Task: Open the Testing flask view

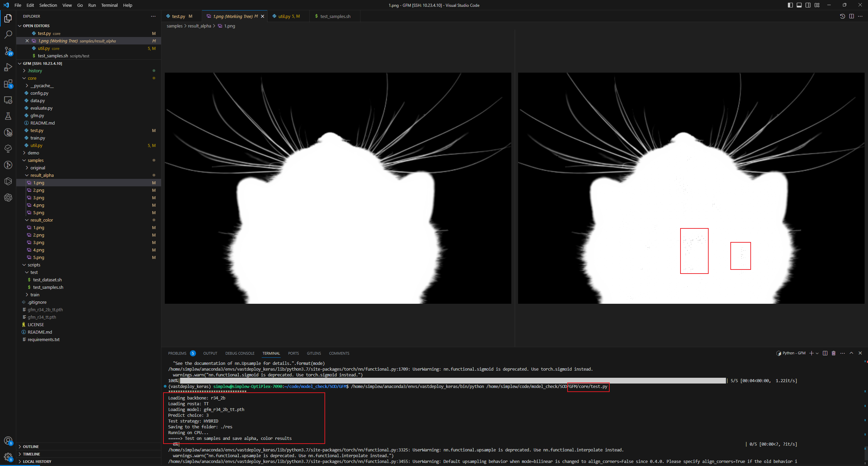Action: pos(8,116)
